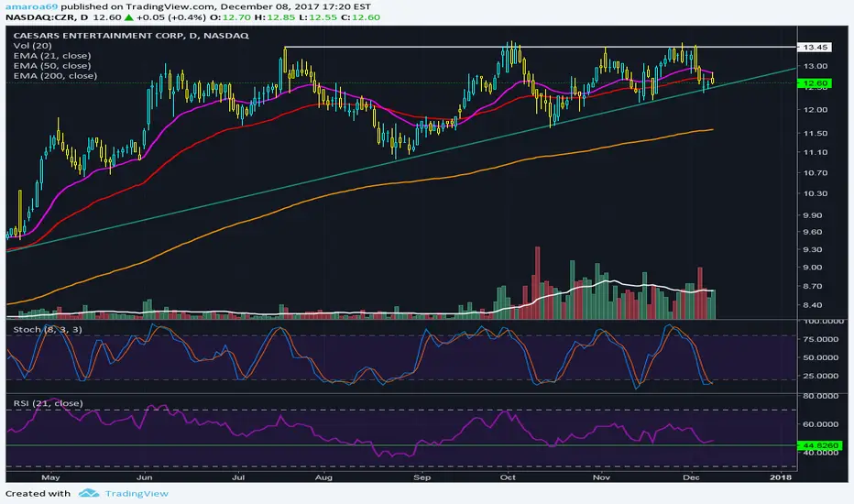The image size is (854, 504).
Task: Select the +0.05 (+0.4%) change value
Action: click(171, 17)
